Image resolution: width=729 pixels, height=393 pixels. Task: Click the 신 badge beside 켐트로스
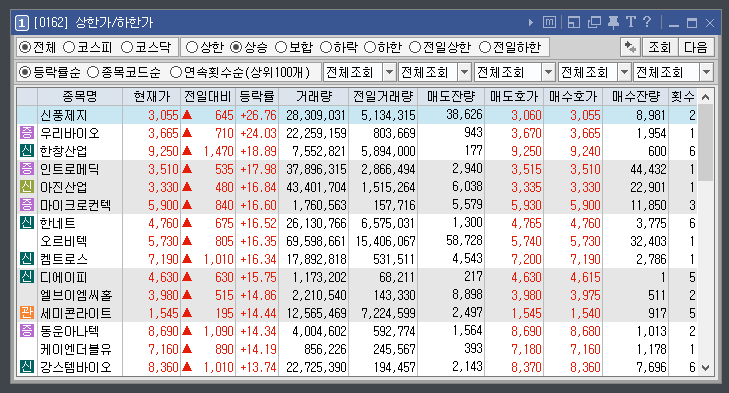27,259
